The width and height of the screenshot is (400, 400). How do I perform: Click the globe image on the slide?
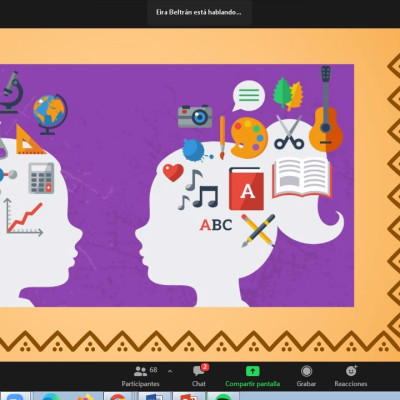[x=50, y=114]
